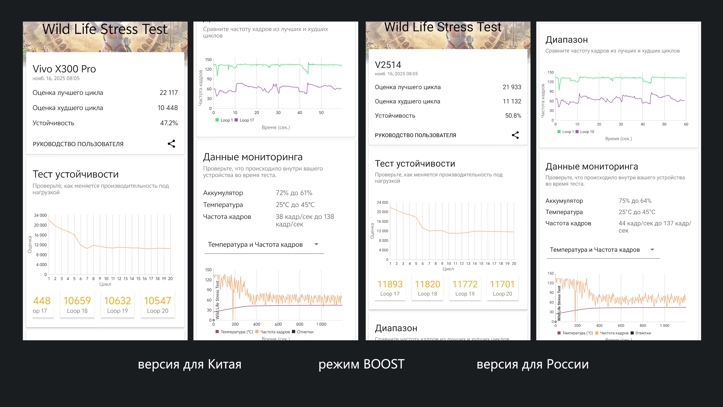Screen dimensions: 723x407
Task: Toggle Loop 17 legend in left range chart
Action: click(244, 120)
